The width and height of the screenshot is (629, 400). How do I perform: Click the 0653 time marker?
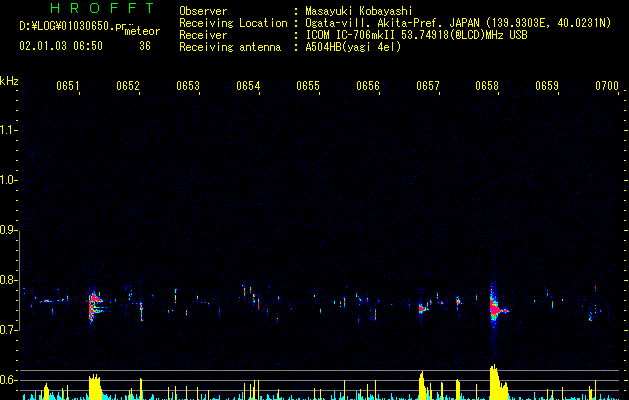coord(188,86)
